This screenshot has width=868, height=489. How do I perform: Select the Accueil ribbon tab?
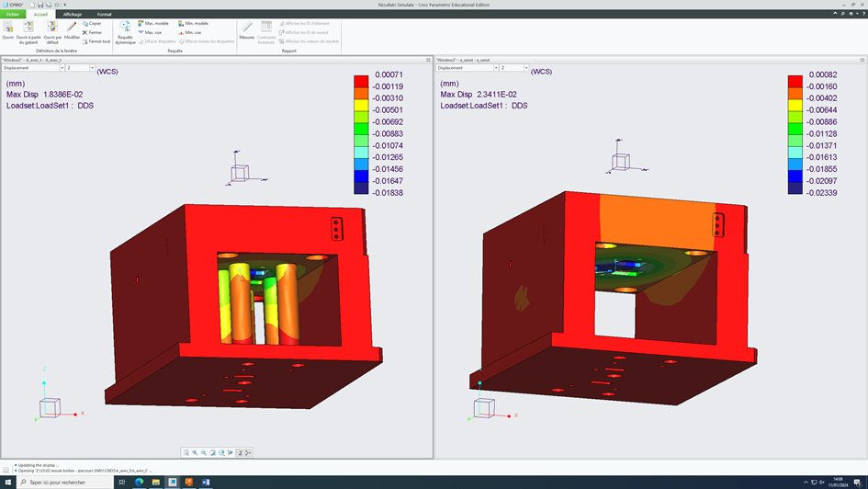[40, 14]
